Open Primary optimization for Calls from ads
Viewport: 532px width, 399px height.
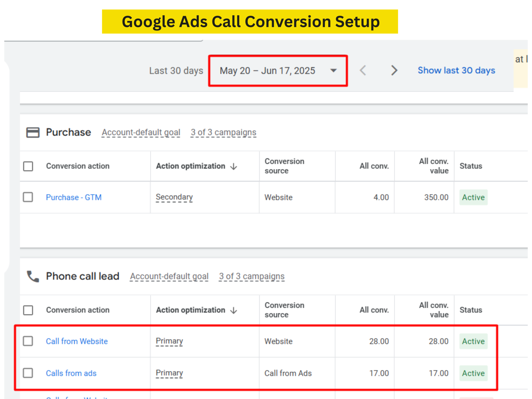(x=169, y=373)
